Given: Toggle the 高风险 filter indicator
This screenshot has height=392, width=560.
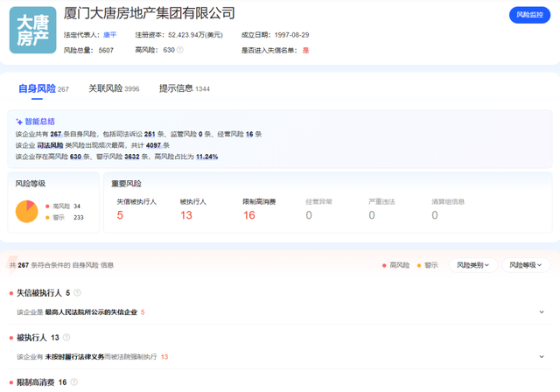Looking at the screenshot, I should pos(395,265).
